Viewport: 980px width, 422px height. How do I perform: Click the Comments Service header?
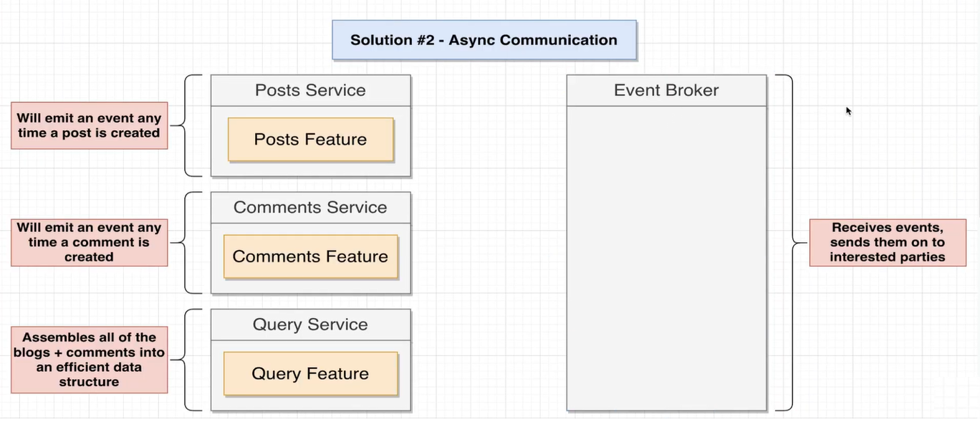click(310, 208)
